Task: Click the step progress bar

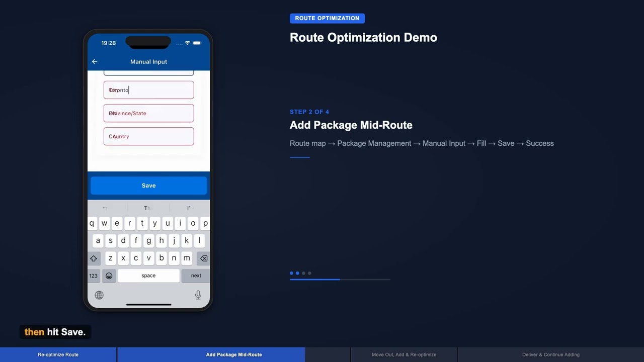Action: pos(340,279)
